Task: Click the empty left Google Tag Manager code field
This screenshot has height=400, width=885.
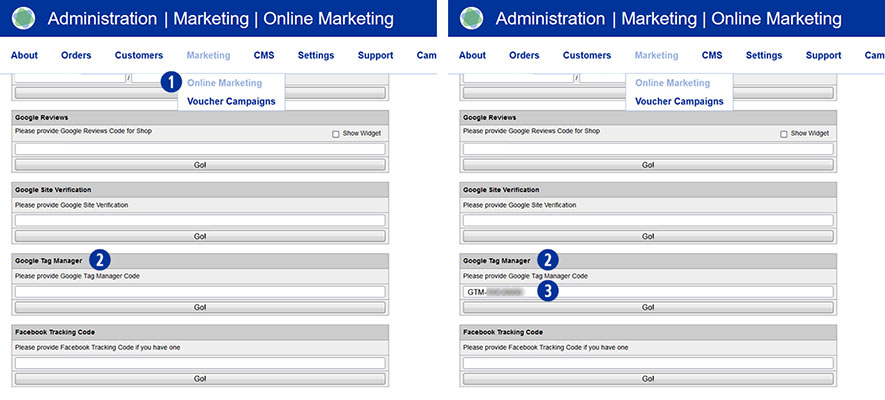Action: pos(200,292)
